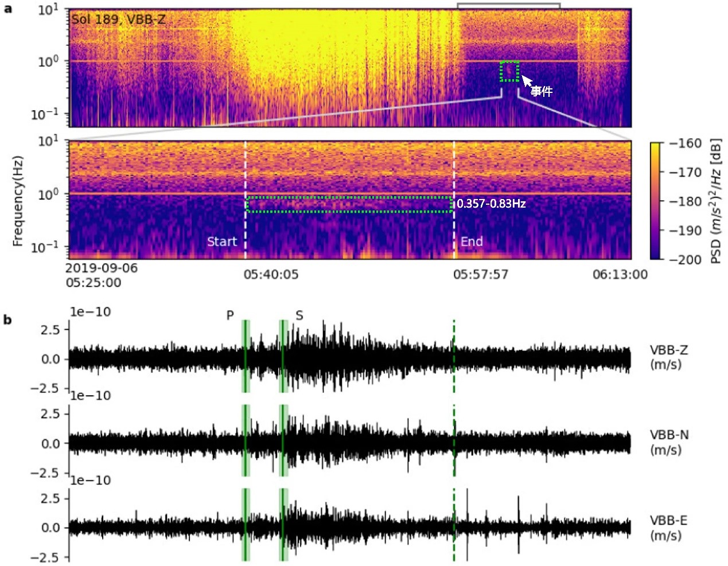
Task: Click the S arrival band on the VBB-Z trace
Action: point(283,356)
